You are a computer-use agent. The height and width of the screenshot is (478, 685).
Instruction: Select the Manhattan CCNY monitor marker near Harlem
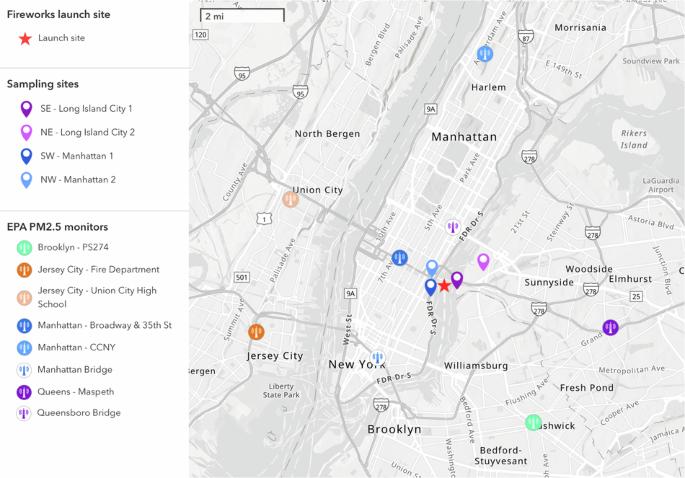pos(485,54)
